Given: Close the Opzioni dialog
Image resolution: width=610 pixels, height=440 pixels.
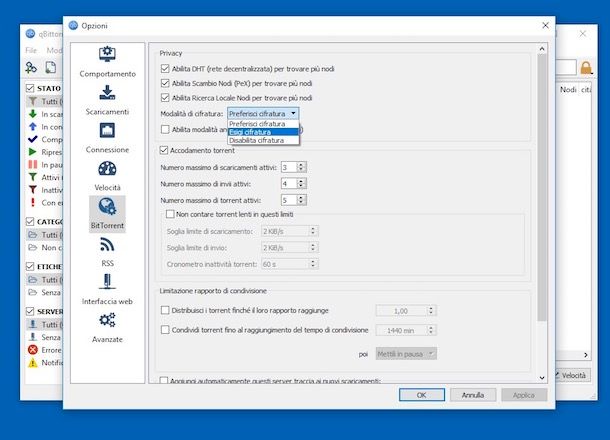Looking at the screenshot, I should [x=545, y=25].
